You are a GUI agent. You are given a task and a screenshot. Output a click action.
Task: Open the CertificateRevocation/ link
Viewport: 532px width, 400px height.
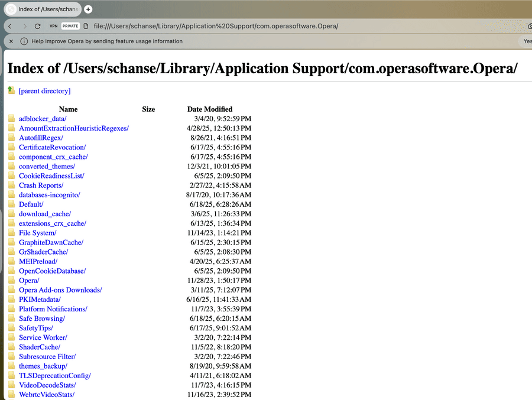coord(52,147)
